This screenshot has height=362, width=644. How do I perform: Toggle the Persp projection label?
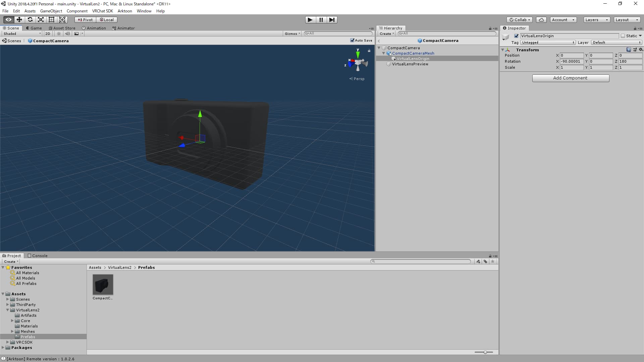(357, 79)
